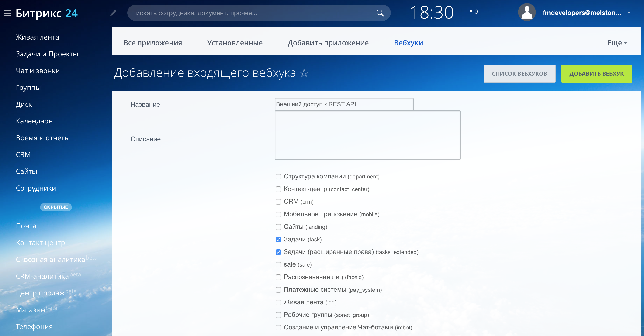644x336 pixels.
Task: Click the Описание textarea
Action: click(367, 135)
